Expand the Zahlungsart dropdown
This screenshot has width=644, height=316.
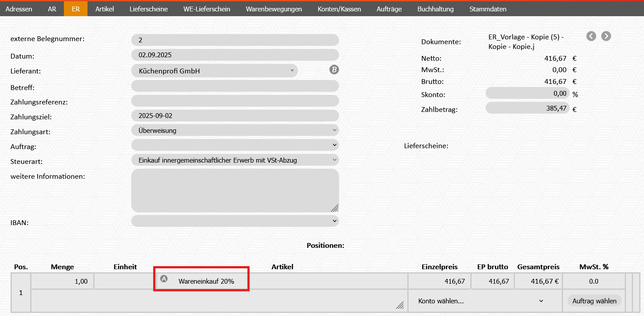coord(235,130)
